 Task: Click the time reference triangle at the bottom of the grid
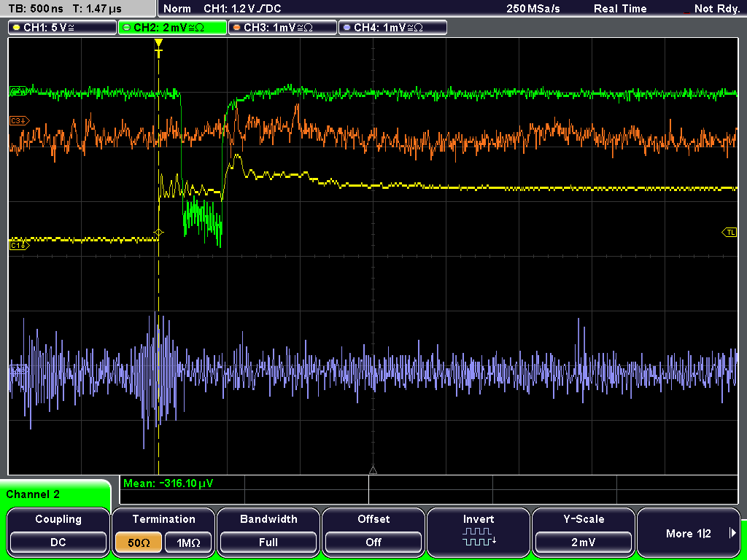[x=373, y=470]
